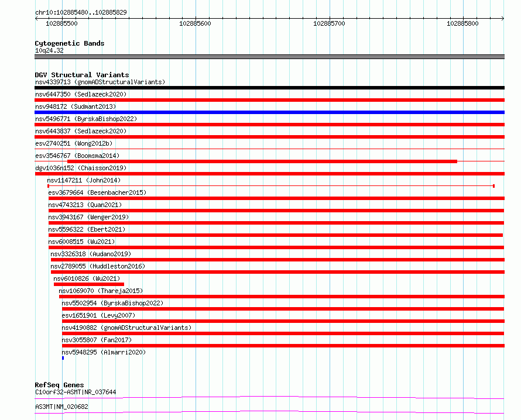Click the gray 10q24.32 cytogenetic band bar

coord(269,57)
